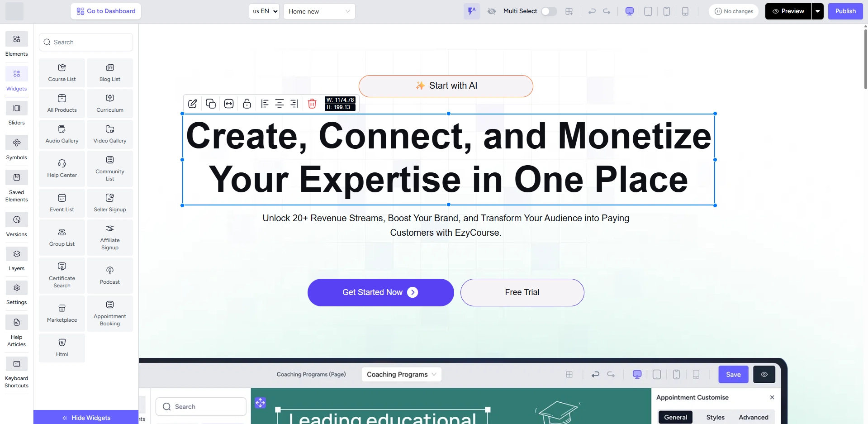
Task: Center-align the selected heading element
Action: (x=280, y=104)
